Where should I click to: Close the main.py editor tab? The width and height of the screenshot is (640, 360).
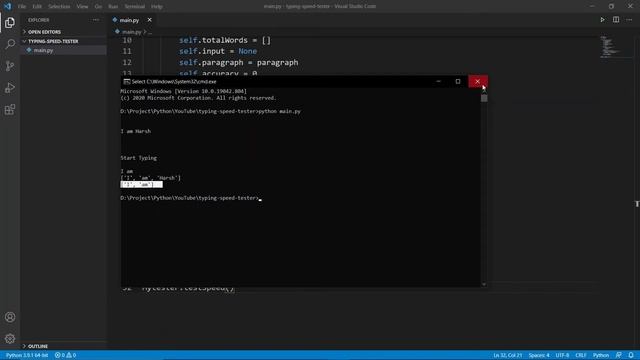(x=149, y=20)
